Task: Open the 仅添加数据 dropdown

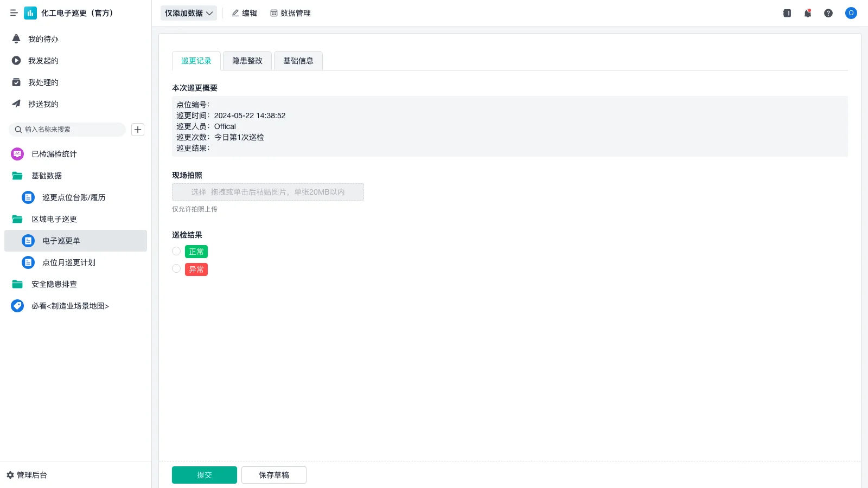Action: [188, 13]
